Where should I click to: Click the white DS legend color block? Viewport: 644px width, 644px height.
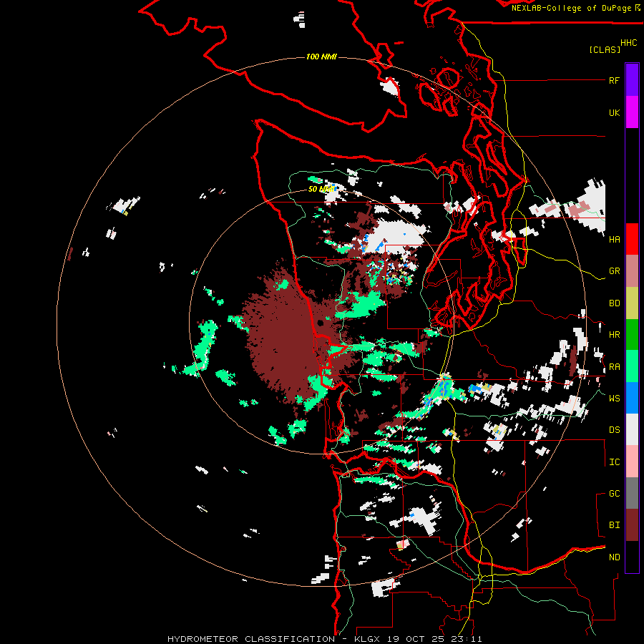pos(632,429)
